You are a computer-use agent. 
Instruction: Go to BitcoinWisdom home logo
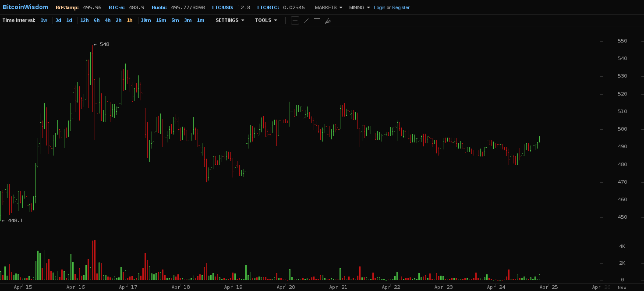coord(25,7)
